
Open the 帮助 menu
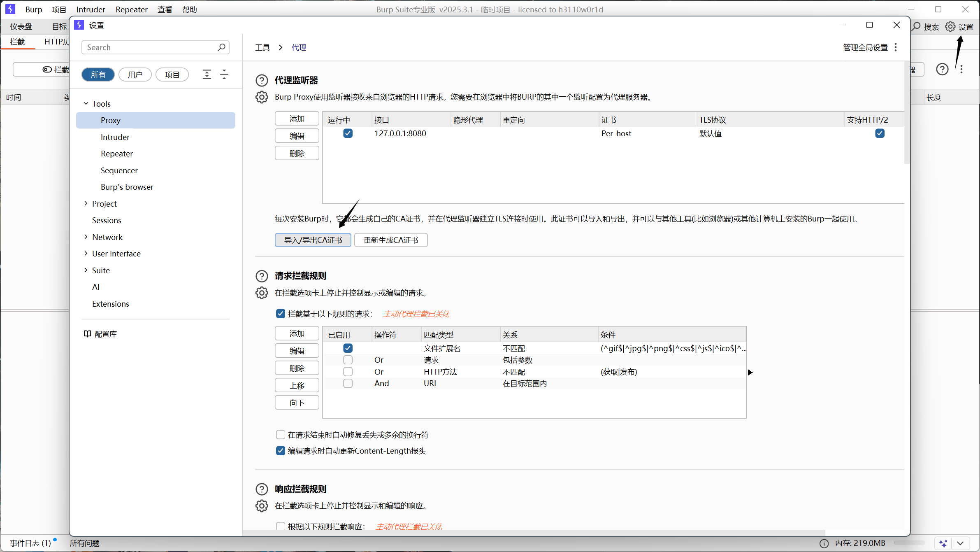(x=189, y=9)
